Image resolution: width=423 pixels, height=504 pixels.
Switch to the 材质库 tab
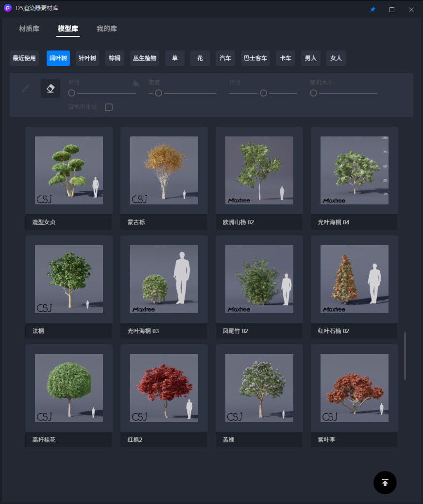coord(29,29)
